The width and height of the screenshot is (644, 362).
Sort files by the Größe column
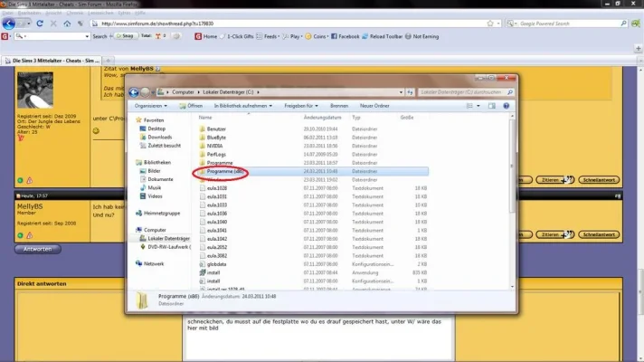(407, 118)
